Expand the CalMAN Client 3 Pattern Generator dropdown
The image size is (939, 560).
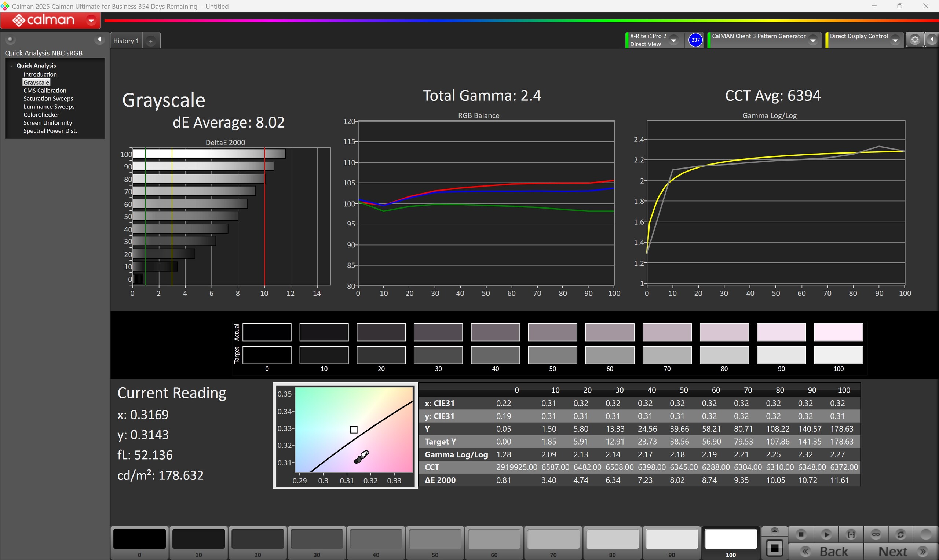pos(813,40)
